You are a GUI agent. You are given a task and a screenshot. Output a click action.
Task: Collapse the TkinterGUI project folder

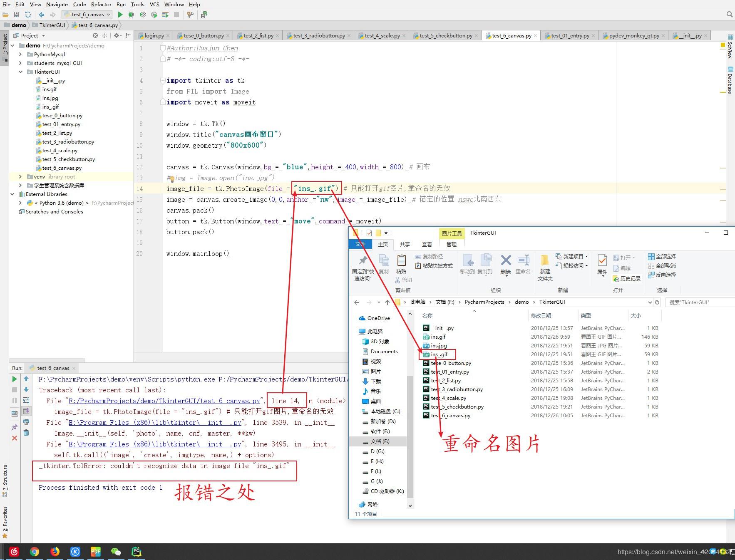tap(20, 72)
